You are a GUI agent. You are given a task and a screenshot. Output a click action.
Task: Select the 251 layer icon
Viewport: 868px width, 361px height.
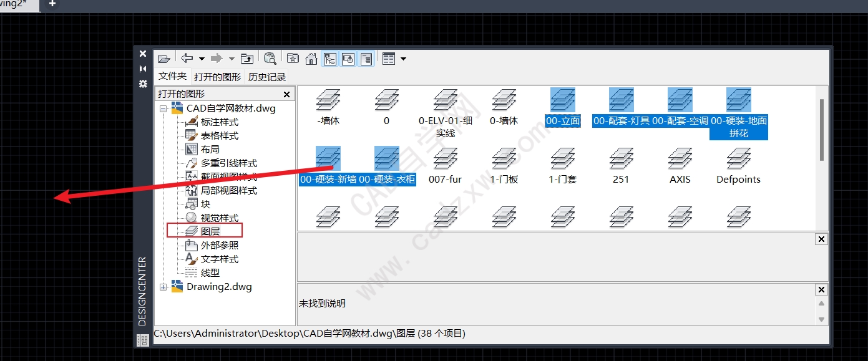coord(622,158)
